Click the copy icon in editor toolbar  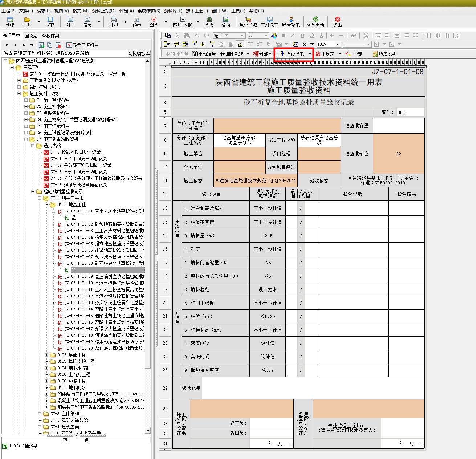[168, 36]
